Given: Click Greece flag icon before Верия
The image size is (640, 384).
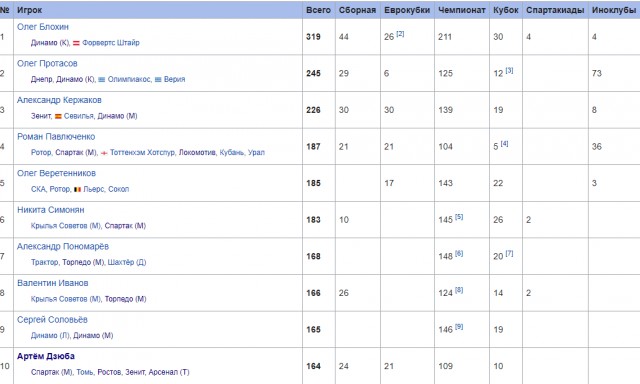Looking at the screenshot, I should (x=158, y=80).
